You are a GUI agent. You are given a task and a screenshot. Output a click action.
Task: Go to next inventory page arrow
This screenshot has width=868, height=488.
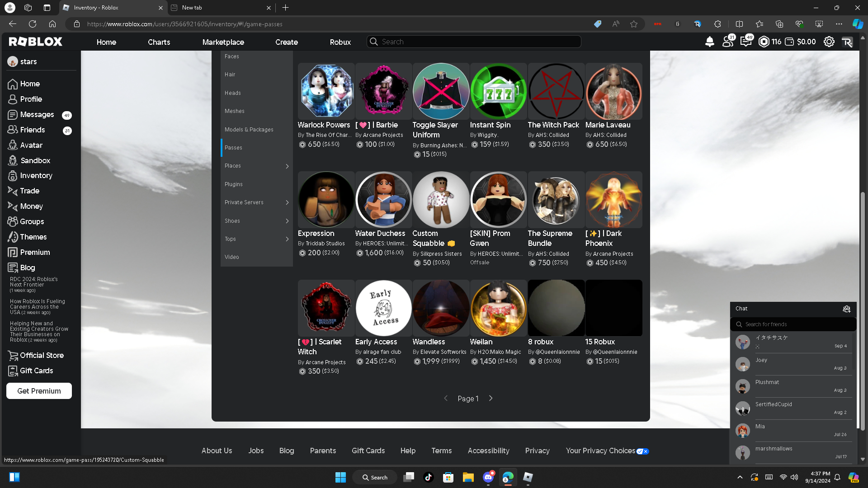point(491,398)
